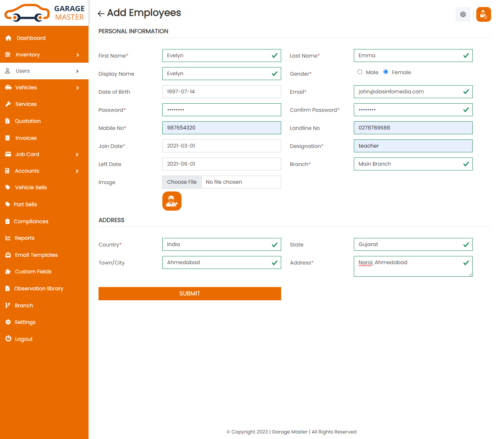Click the Logout power icon
The width and height of the screenshot is (504, 439).
tap(8, 339)
